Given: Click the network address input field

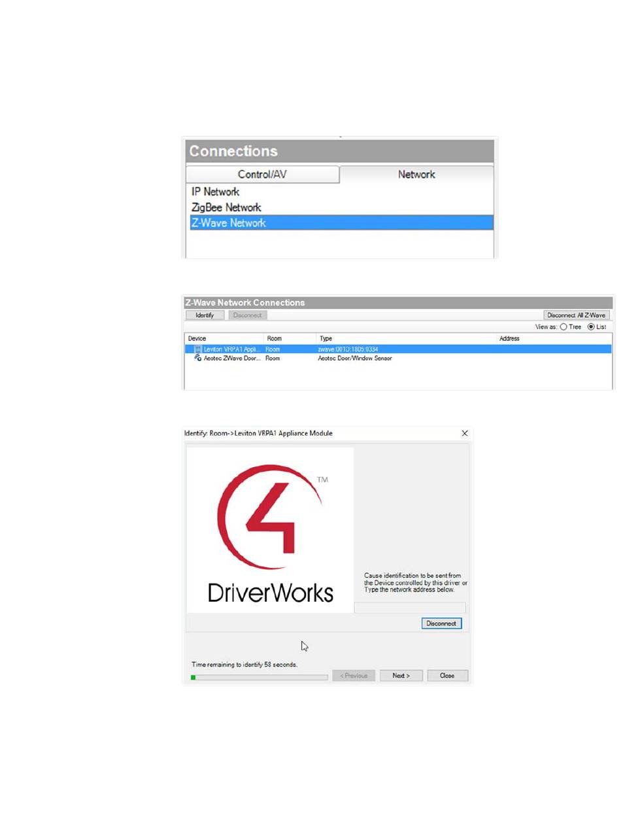Looking at the screenshot, I should pyautogui.click(x=410, y=608).
